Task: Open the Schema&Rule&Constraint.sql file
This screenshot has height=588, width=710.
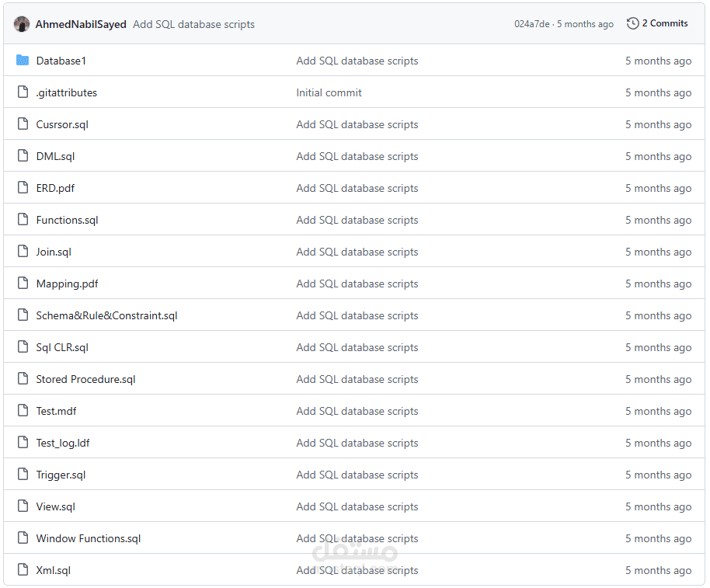Action: tap(107, 315)
